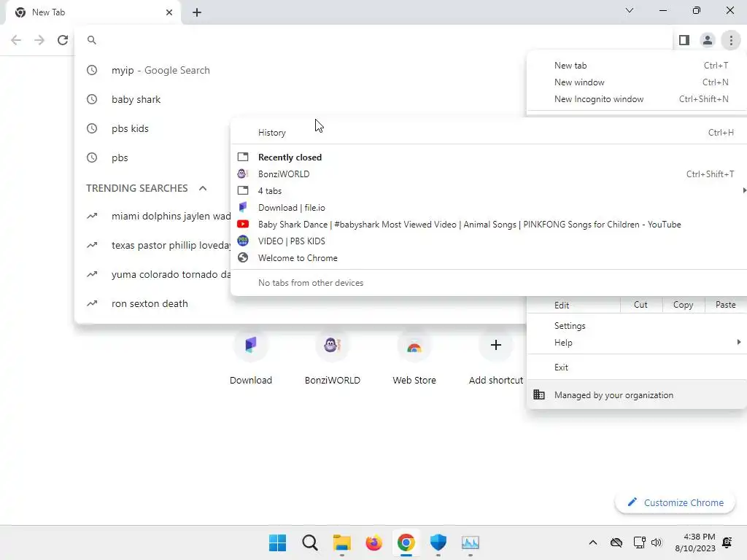The width and height of the screenshot is (747, 560).
Task: Click the Chrome taskbar icon
Action: click(x=406, y=542)
